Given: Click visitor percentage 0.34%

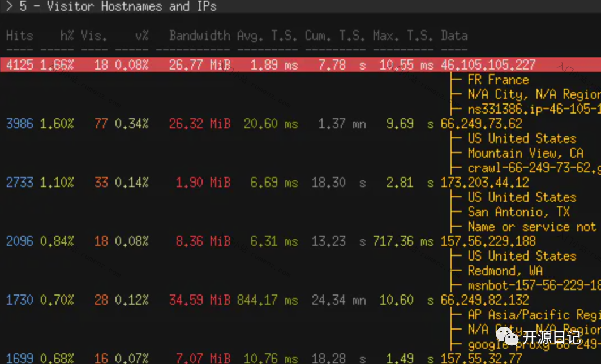Looking at the screenshot, I should coord(131,124).
